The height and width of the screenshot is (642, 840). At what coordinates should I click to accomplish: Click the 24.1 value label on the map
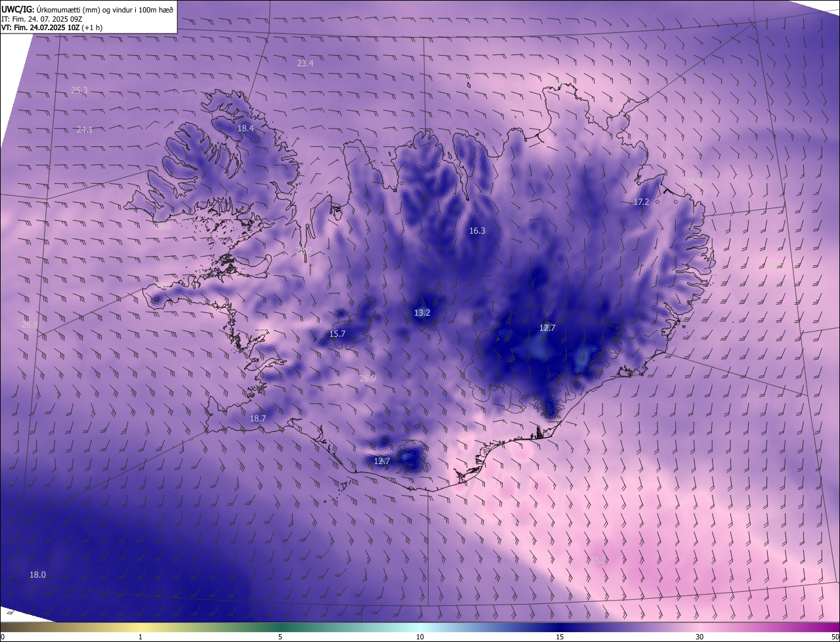coord(85,130)
